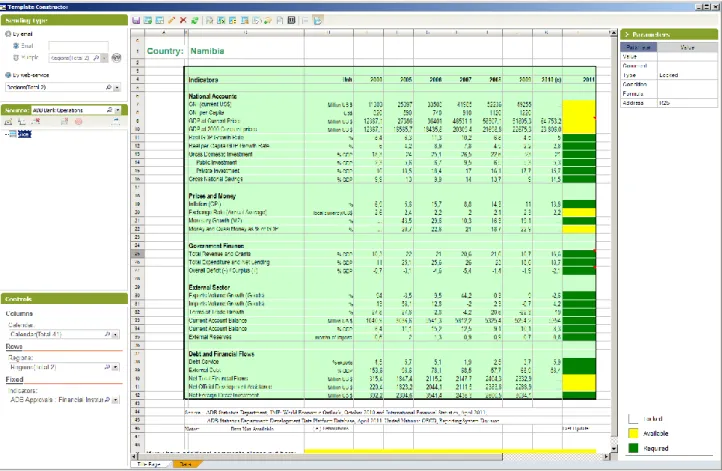
Task: Click the search icon in web-service field
Action: 109,87
